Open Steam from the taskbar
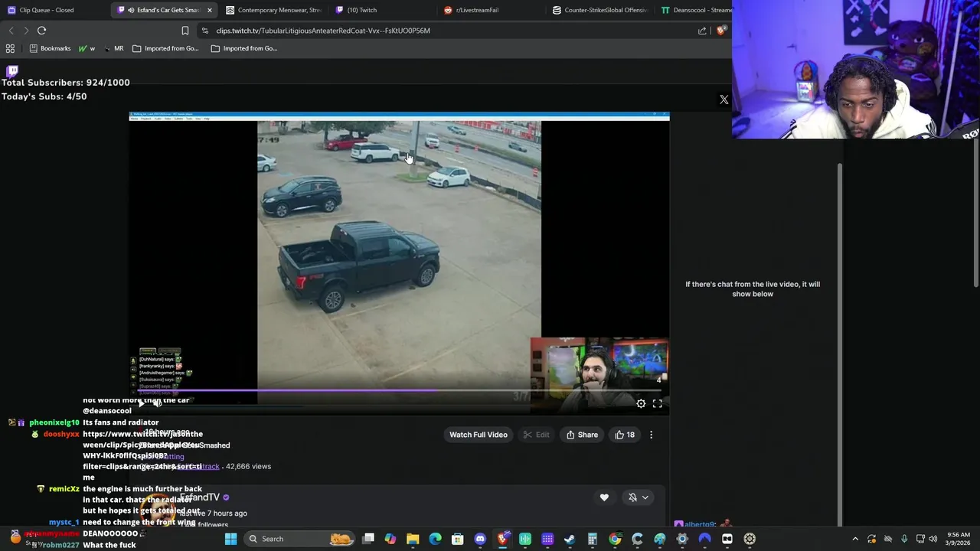The height and width of the screenshot is (551, 980). 570,539
